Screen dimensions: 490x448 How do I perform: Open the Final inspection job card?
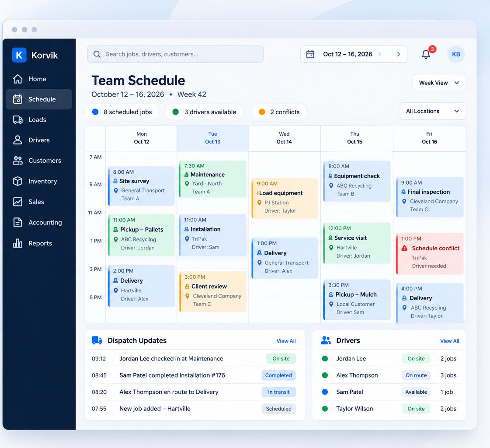click(x=430, y=197)
